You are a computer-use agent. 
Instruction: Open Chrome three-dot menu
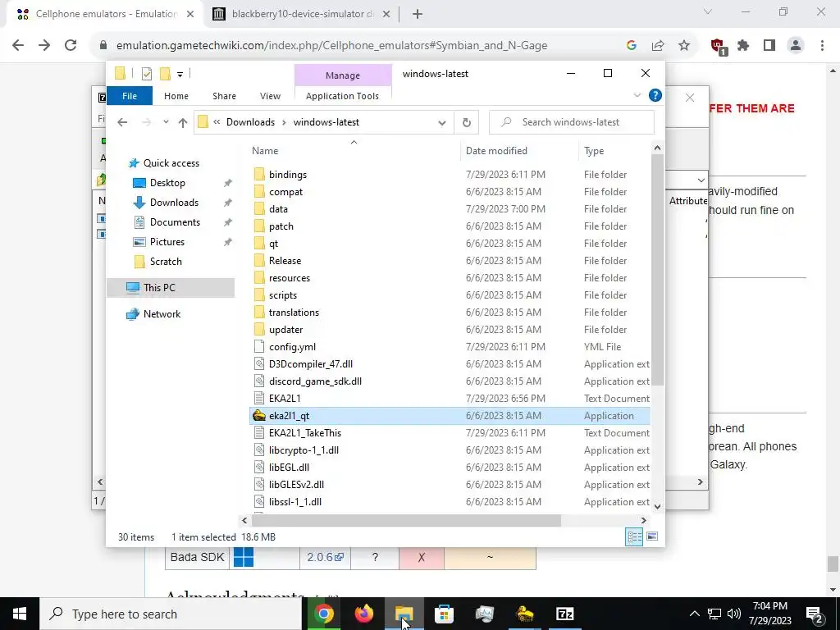click(822, 46)
